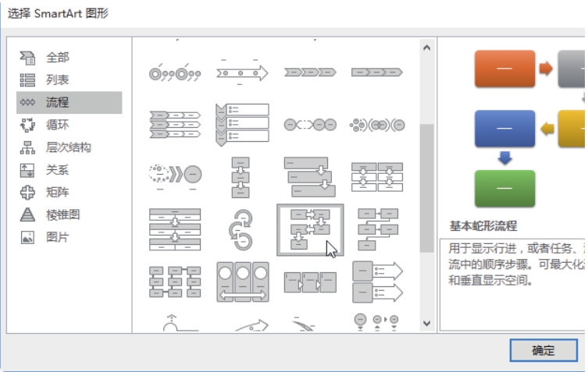This screenshot has width=588, height=372.
Task: Confirm with the 确定 button
Action: point(543,351)
